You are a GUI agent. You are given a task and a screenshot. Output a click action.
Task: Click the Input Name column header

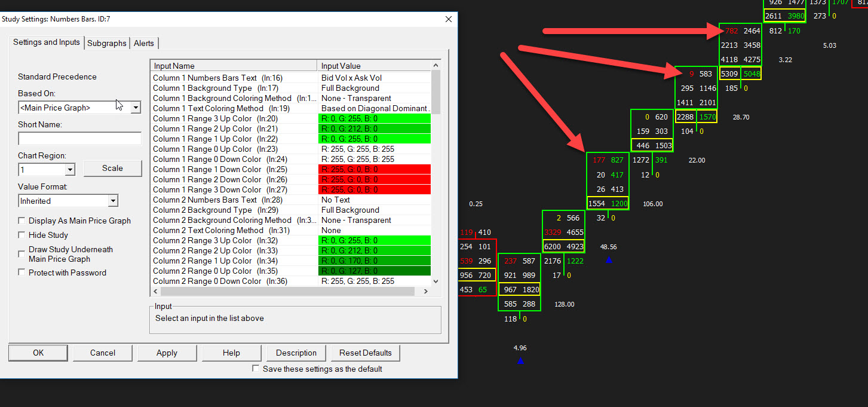pos(234,66)
